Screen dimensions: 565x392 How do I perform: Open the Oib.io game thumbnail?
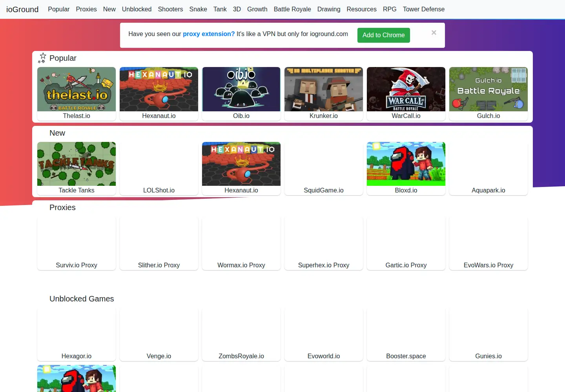click(241, 89)
